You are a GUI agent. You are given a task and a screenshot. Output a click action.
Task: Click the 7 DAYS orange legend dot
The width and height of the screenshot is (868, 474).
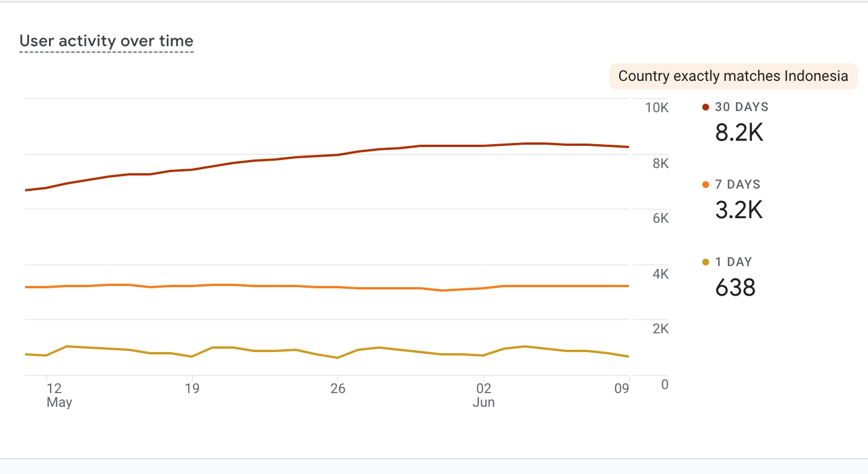[706, 185]
